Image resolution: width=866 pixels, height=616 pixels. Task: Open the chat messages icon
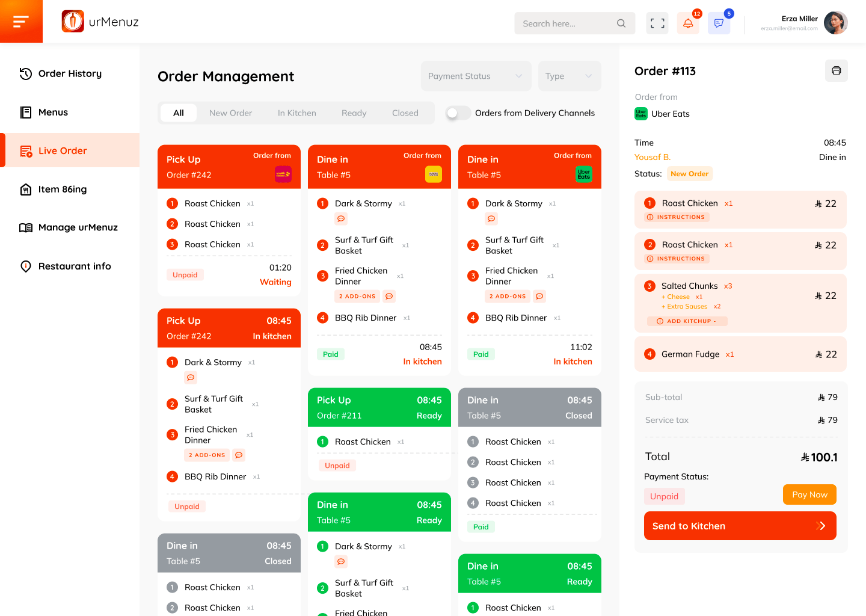coord(719,23)
